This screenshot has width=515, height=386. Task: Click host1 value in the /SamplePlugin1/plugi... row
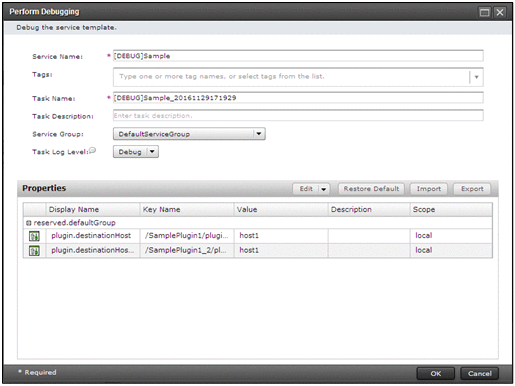point(249,235)
